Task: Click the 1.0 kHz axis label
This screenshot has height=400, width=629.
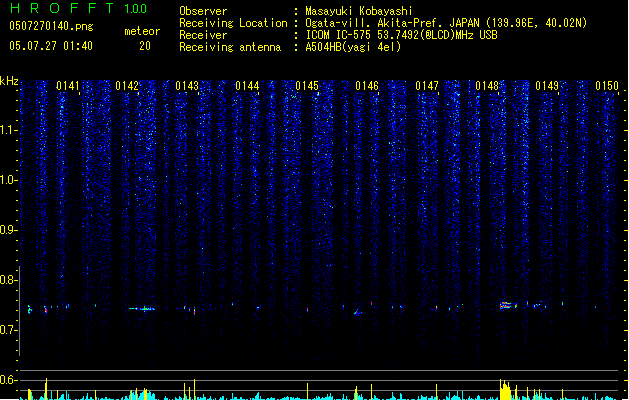Action: pyautogui.click(x=7, y=180)
